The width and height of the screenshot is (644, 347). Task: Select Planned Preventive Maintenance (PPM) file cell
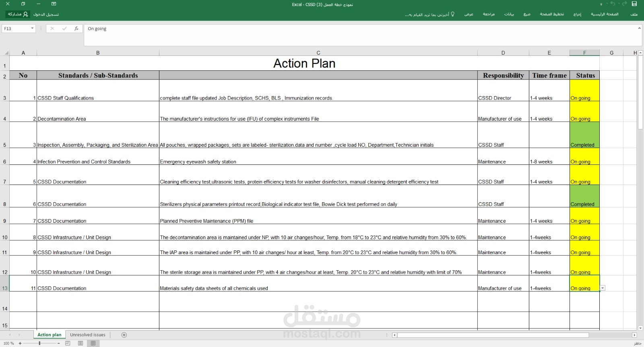pos(318,216)
